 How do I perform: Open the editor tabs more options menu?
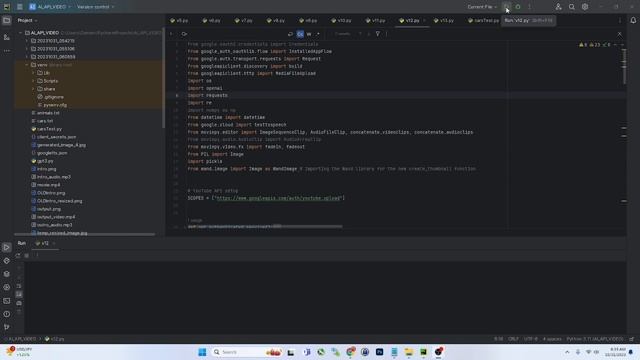pos(620,20)
